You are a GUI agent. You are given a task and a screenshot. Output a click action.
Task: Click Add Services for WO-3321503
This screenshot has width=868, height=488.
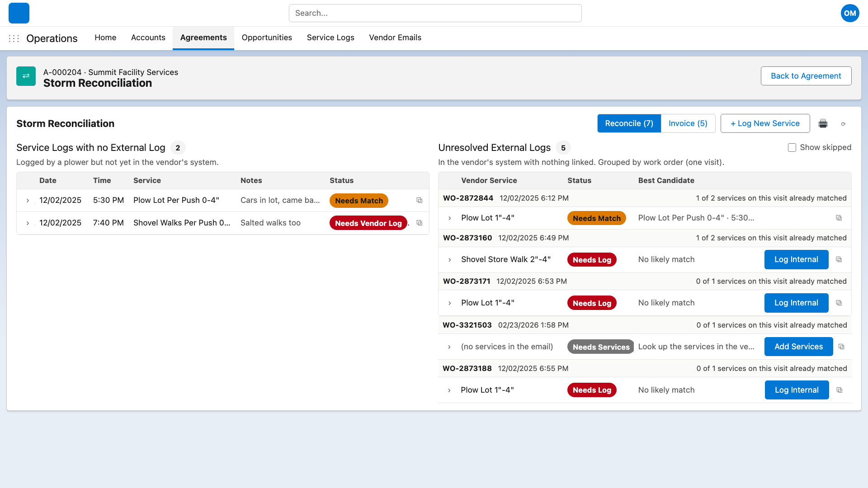(798, 347)
